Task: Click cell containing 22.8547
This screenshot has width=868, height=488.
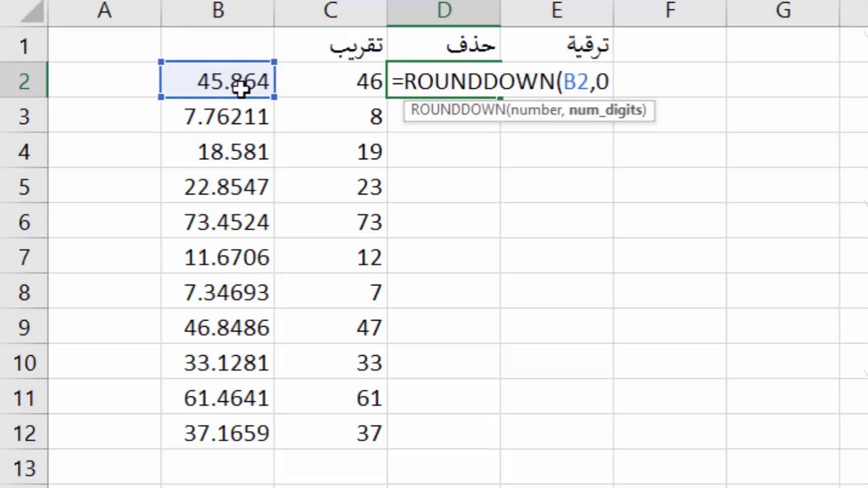Action: [x=218, y=186]
